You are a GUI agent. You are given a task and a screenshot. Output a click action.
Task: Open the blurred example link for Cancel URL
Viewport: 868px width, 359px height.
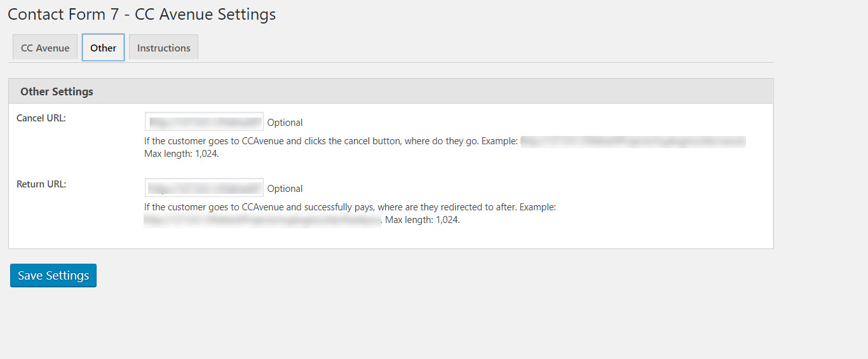tap(632, 141)
